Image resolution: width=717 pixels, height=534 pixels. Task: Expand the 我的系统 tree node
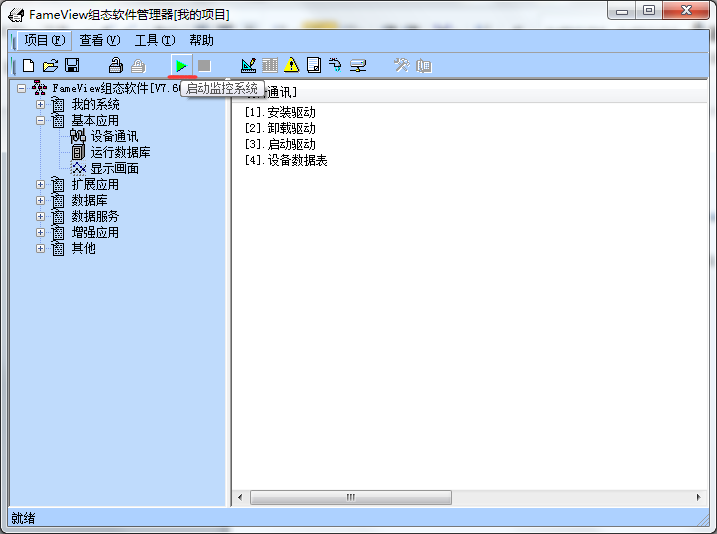pyautogui.click(x=41, y=105)
